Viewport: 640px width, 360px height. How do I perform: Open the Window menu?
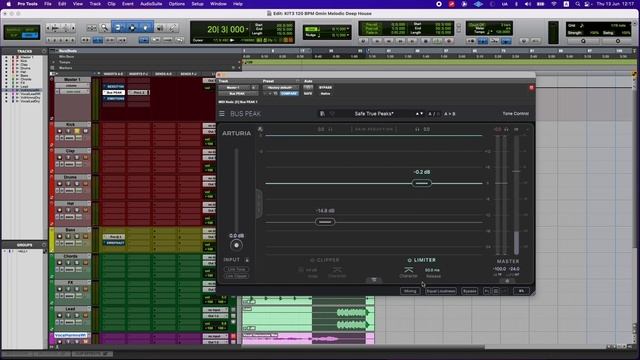tap(218, 4)
